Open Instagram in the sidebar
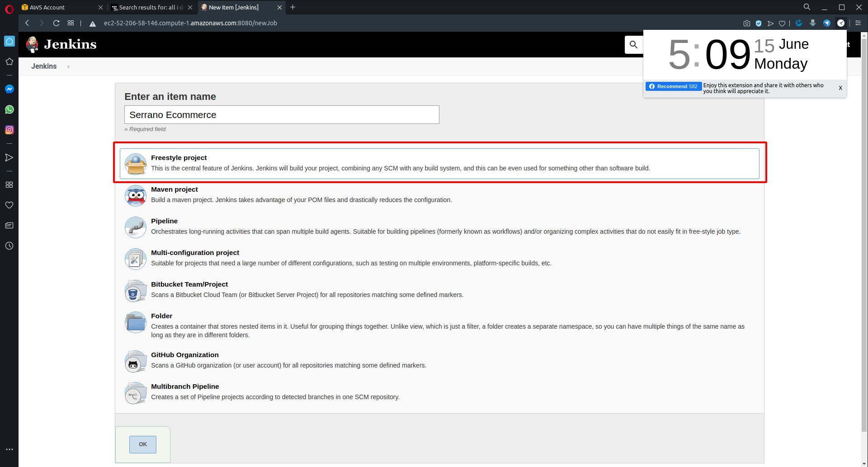This screenshot has width=868, height=467. coord(9,130)
